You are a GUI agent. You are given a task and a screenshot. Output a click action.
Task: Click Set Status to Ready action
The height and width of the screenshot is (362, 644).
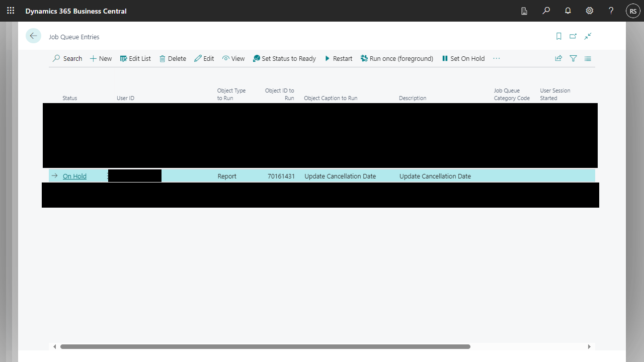284,58
